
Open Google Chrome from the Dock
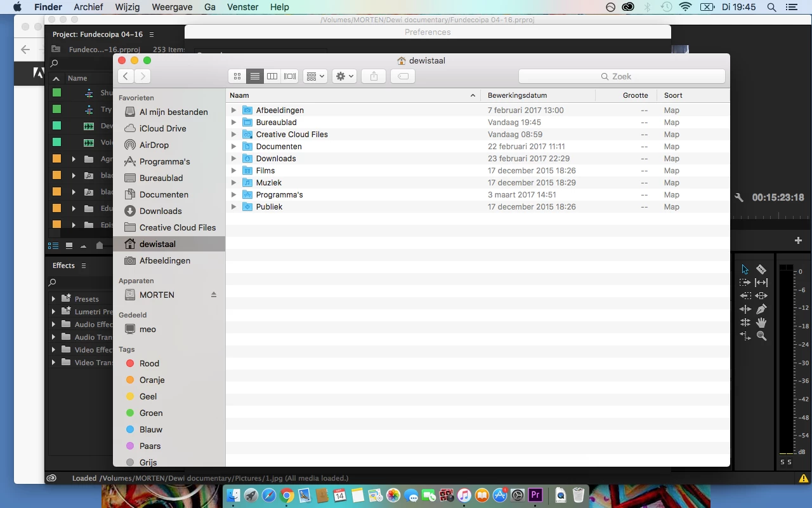pos(287,495)
